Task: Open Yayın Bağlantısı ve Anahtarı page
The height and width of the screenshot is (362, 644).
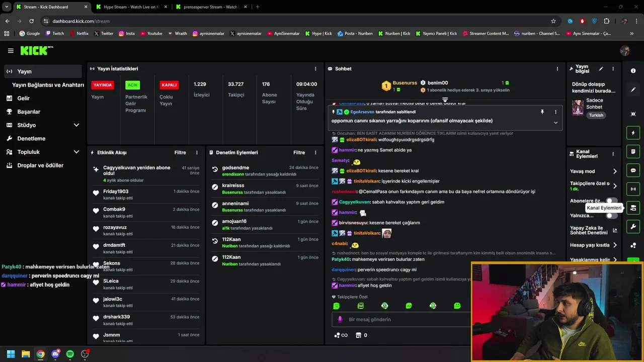Action: pos(48,85)
